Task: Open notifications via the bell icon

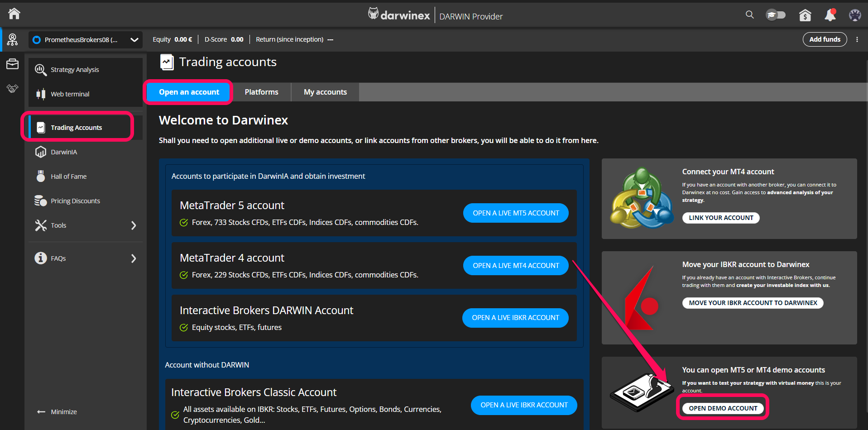Action: (x=830, y=15)
